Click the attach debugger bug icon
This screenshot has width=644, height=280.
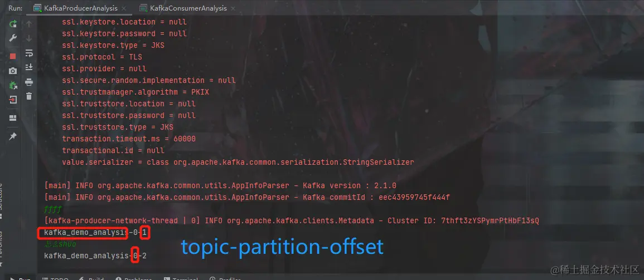pos(13,85)
